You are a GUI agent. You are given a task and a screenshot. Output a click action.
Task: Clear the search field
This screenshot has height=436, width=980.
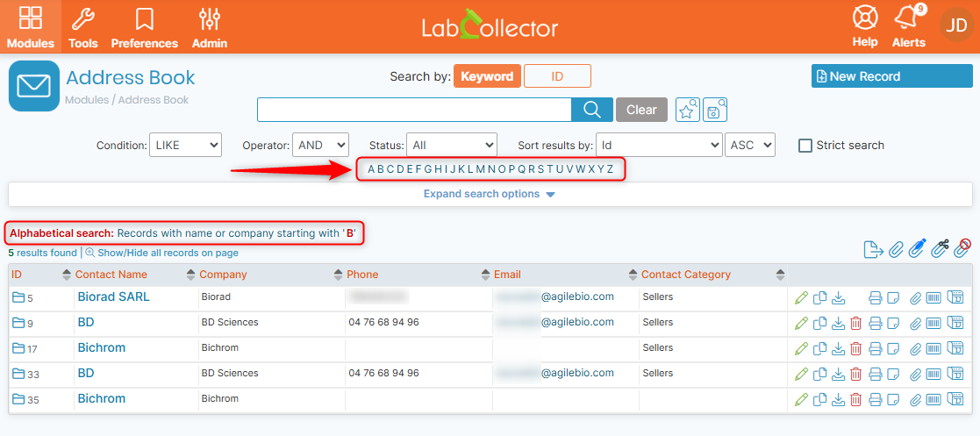coord(641,110)
